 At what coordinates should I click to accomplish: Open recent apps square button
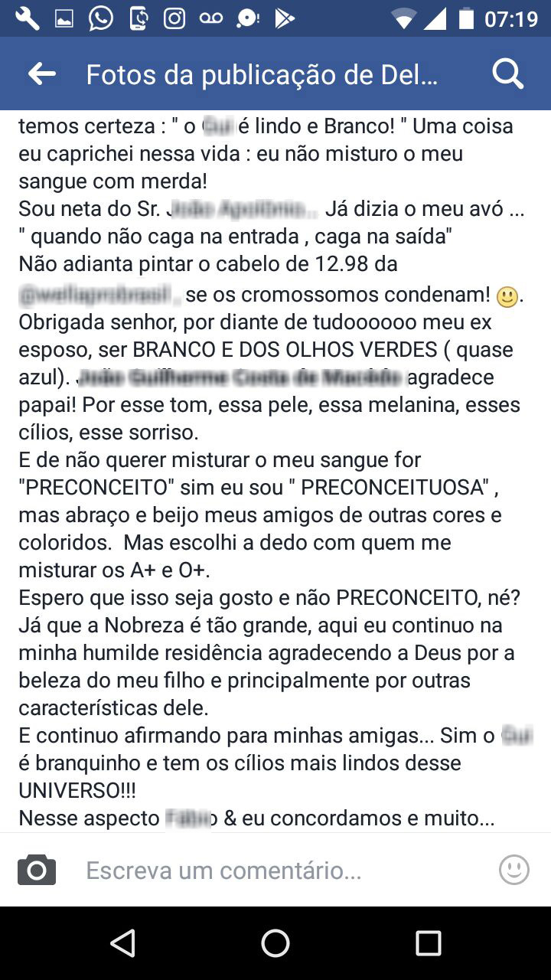click(x=429, y=943)
